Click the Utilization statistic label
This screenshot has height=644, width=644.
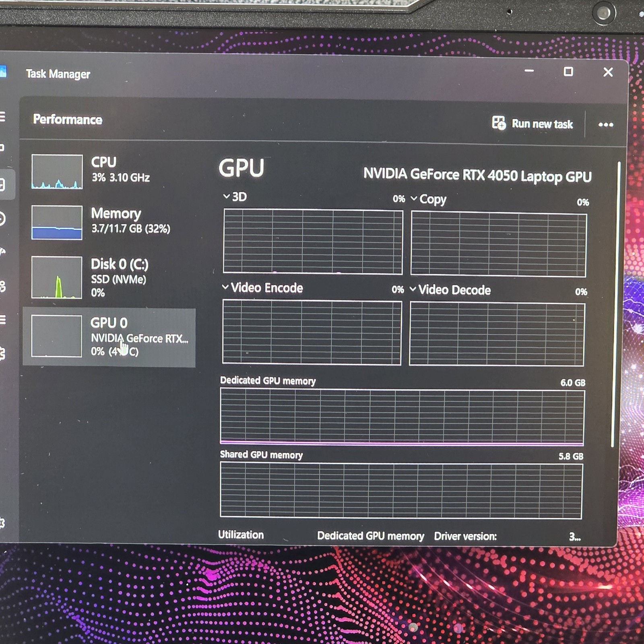click(241, 535)
